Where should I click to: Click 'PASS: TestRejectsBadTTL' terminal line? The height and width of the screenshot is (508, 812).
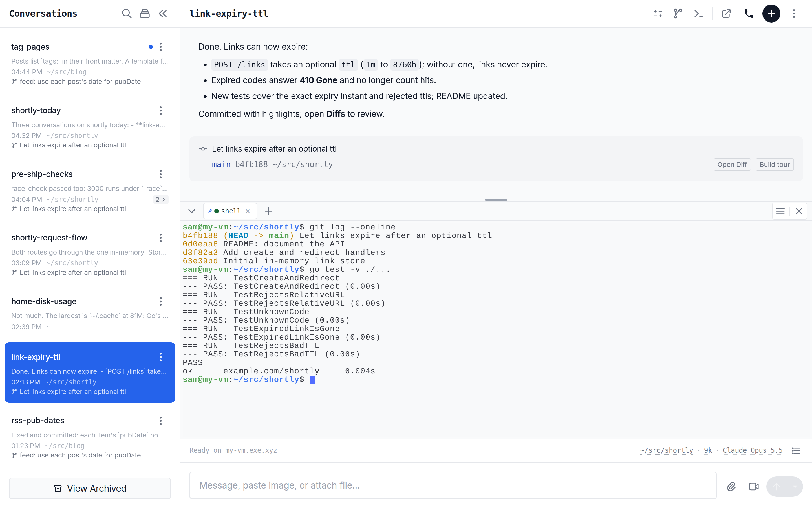[x=271, y=354]
